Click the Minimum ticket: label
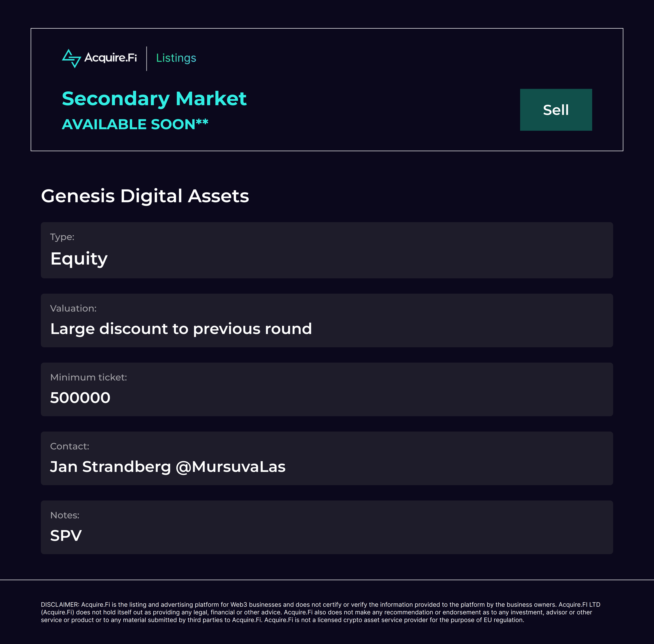 [x=89, y=377]
